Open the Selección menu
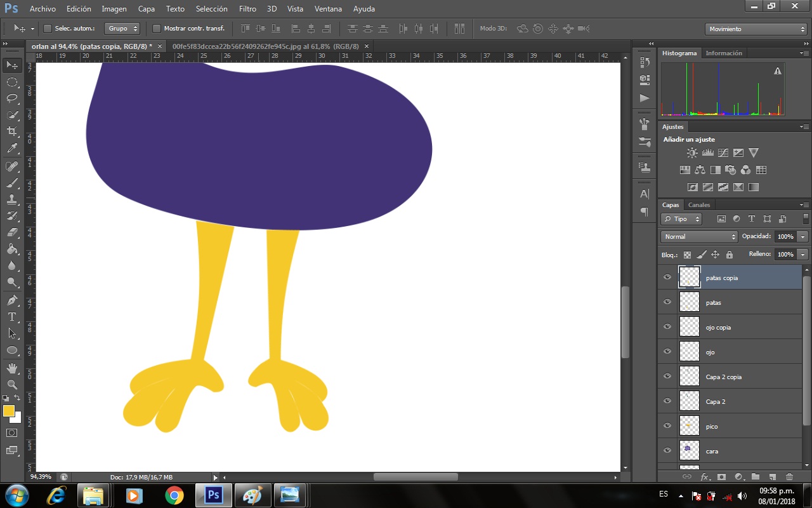This screenshot has height=508, width=812. [x=211, y=9]
